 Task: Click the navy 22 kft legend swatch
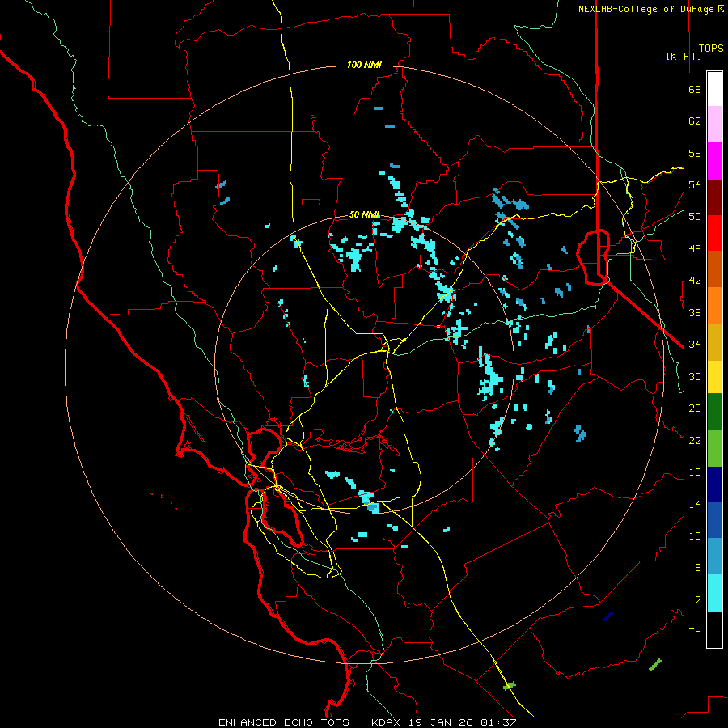714,485
